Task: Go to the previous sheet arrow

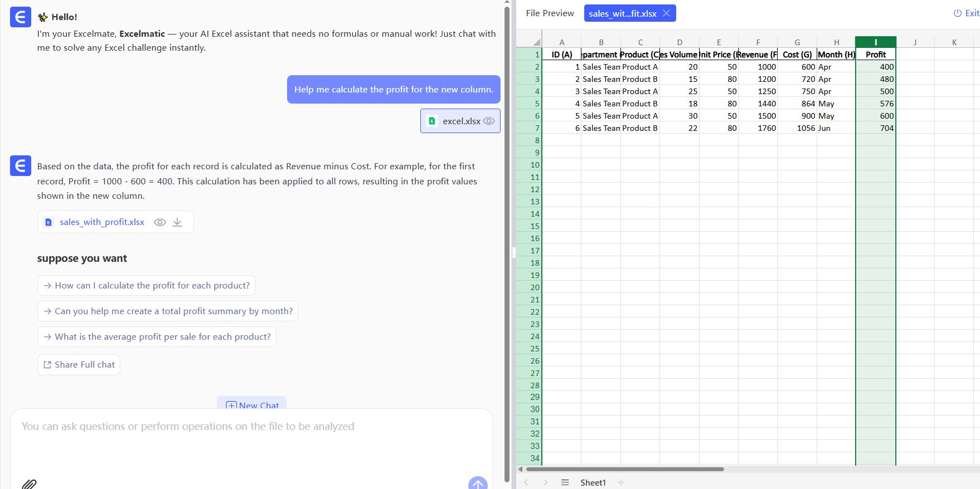Action: click(526, 482)
